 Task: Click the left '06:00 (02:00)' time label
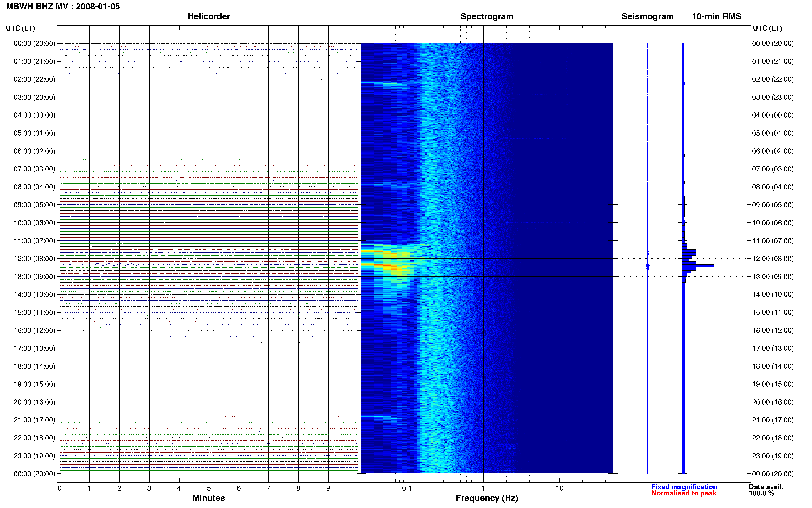pos(34,151)
